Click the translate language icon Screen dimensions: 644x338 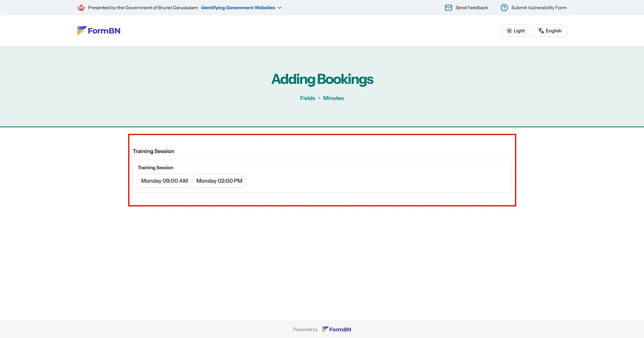[541, 31]
